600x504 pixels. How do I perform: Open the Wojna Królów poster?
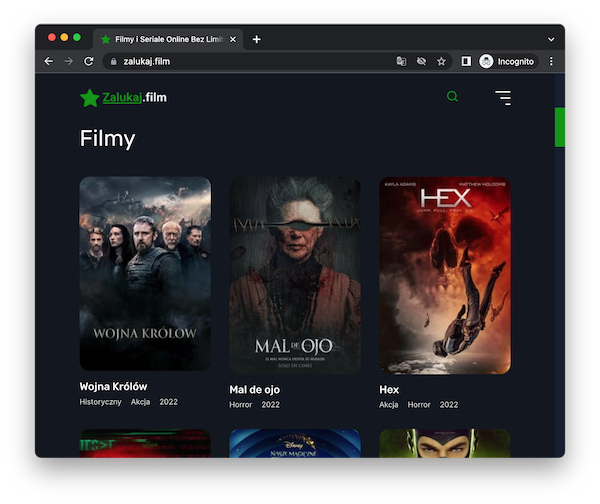click(x=145, y=273)
